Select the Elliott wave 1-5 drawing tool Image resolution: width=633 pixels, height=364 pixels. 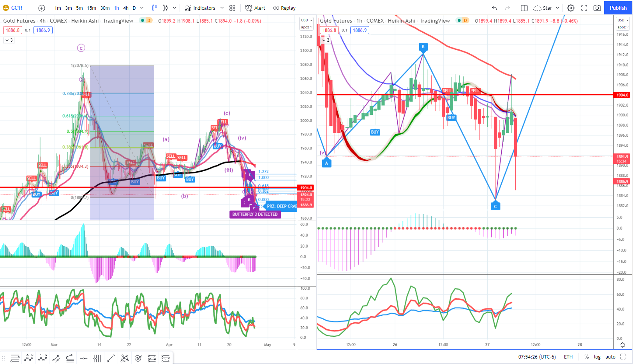(x=42, y=358)
